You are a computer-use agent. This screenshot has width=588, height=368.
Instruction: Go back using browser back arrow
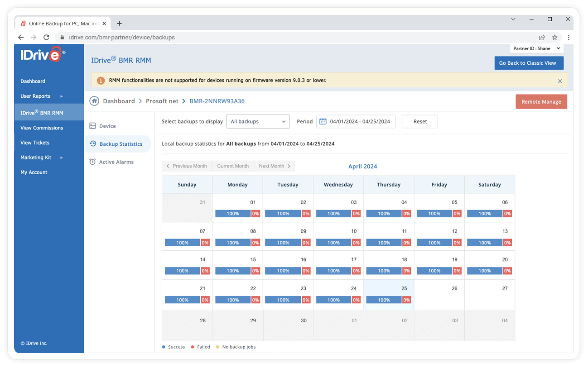click(21, 38)
